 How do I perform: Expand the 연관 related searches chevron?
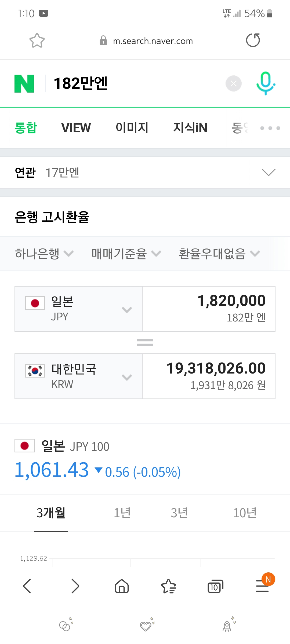point(268,172)
